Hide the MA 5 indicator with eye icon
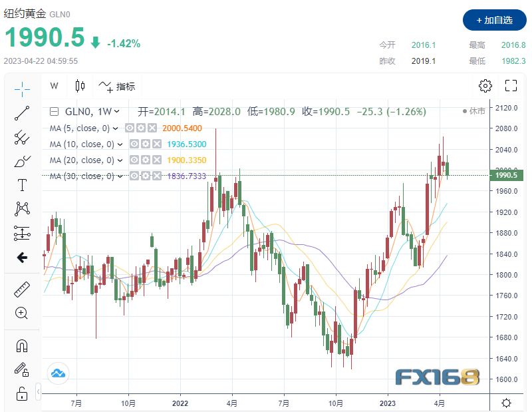Image resolution: width=532 pixels, height=412 pixels. (x=130, y=128)
